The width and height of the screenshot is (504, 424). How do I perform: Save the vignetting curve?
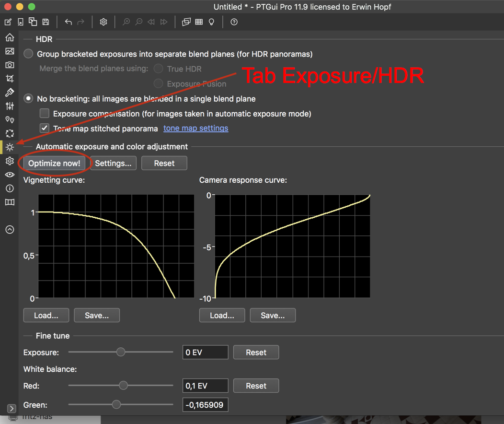97,315
